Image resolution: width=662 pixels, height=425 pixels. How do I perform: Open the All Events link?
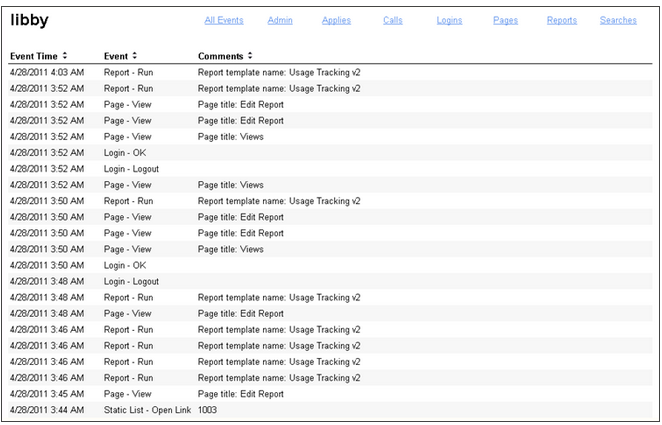(x=223, y=21)
